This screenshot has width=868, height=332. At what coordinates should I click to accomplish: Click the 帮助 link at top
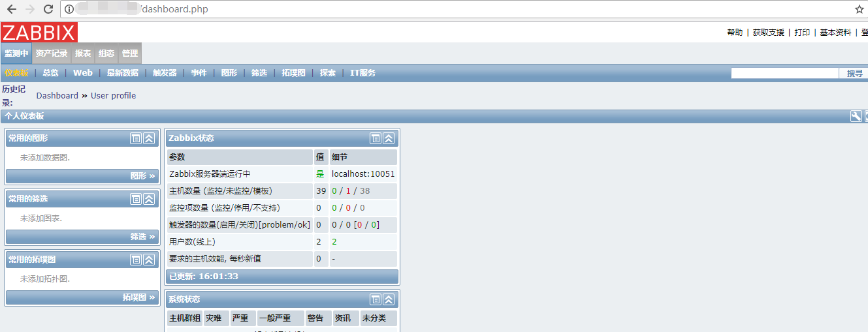coord(735,32)
